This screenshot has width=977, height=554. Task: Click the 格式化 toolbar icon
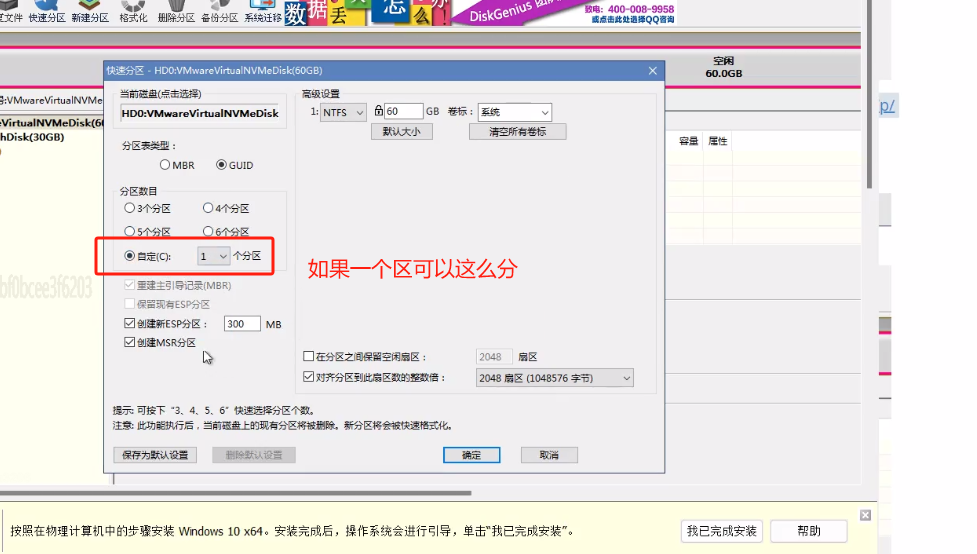coord(133,12)
